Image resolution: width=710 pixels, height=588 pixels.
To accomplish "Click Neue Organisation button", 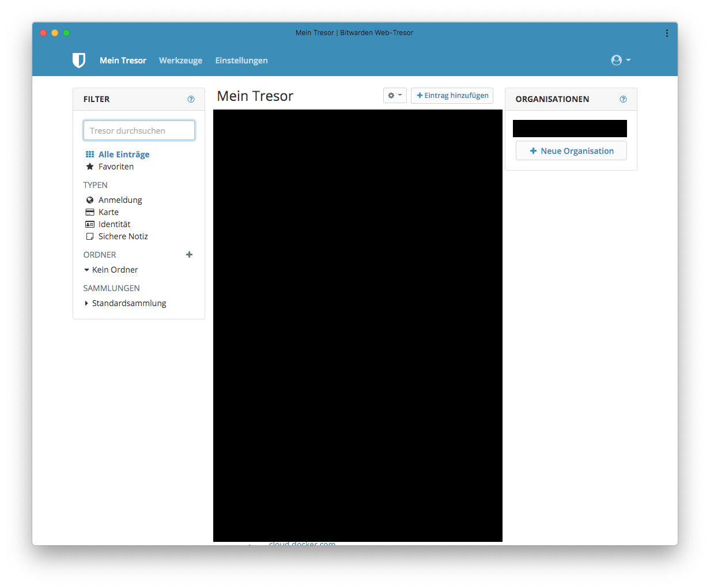I will [571, 151].
